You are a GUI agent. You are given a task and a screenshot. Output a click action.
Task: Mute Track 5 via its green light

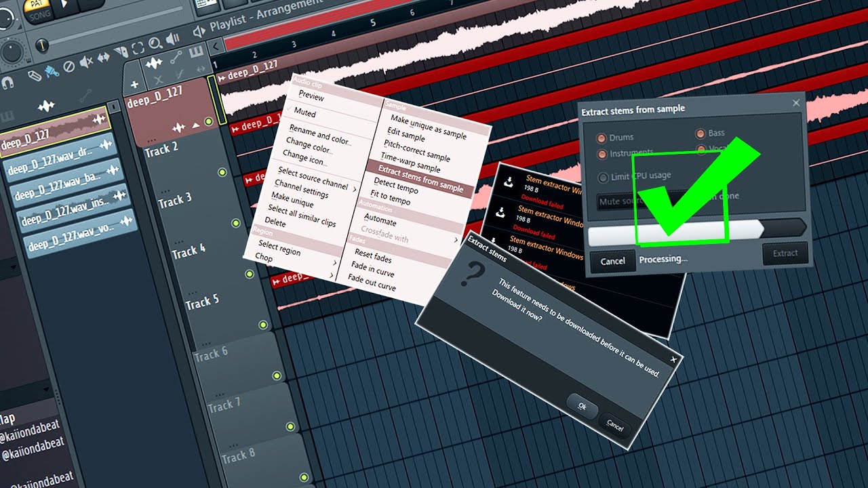click(263, 325)
